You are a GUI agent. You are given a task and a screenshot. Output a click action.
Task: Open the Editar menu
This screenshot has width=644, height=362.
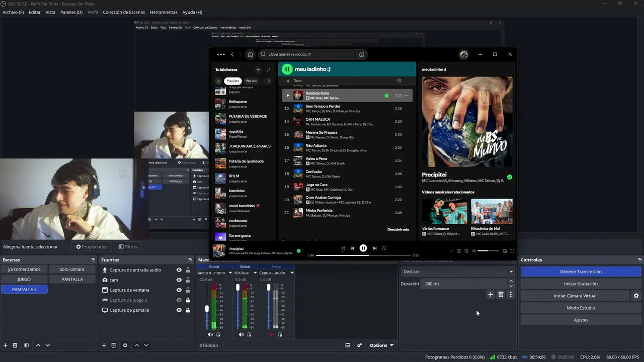pos(35,12)
